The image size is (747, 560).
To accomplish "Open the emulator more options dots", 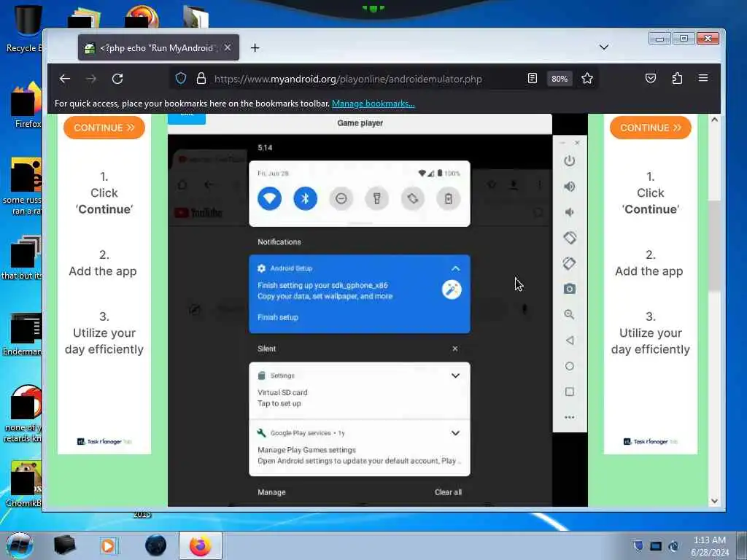I will pyautogui.click(x=569, y=418).
